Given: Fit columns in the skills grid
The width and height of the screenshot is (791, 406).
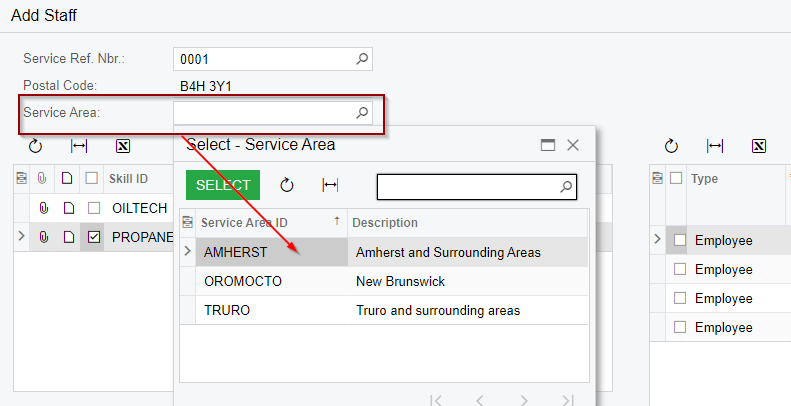Looking at the screenshot, I should pos(80,146).
